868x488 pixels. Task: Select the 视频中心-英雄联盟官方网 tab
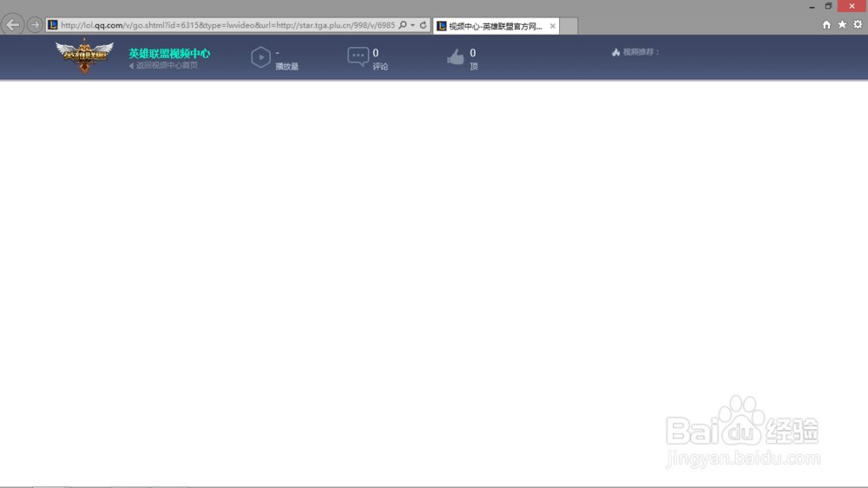(496, 26)
